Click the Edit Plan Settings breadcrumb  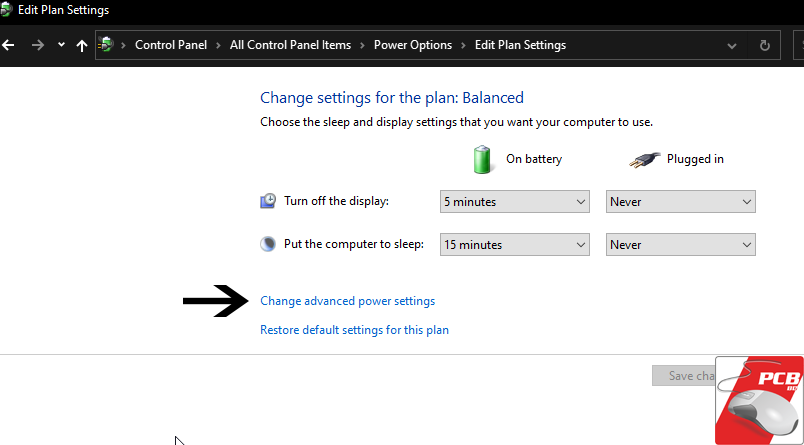pyautogui.click(x=520, y=45)
